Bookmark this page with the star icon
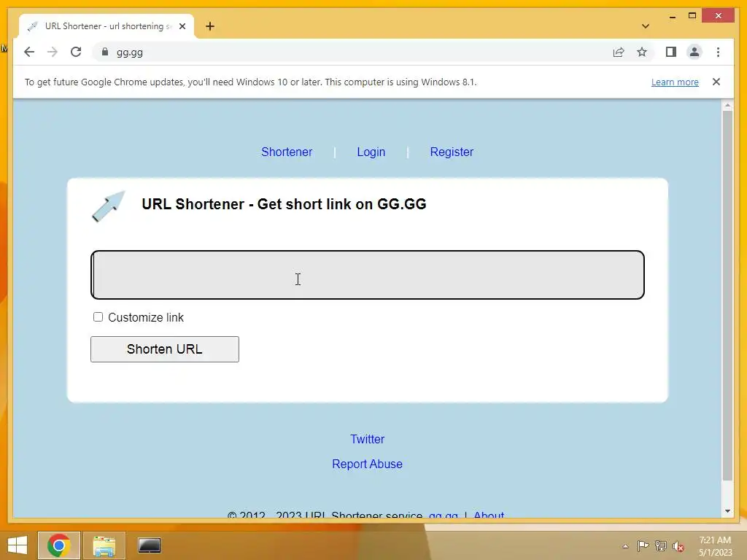 click(642, 52)
